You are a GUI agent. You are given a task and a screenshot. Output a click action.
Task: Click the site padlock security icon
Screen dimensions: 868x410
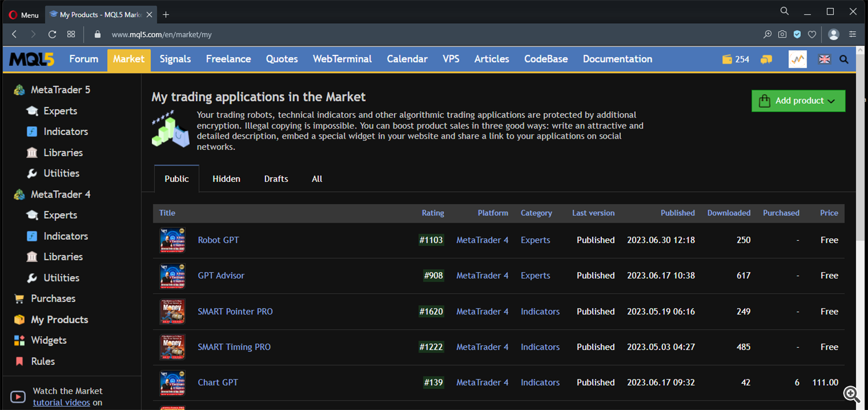coord(98,34)
